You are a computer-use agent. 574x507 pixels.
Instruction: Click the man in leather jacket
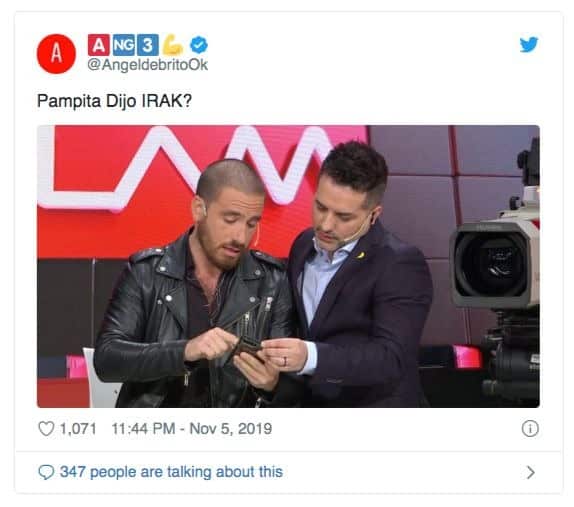pyautogui.click(x=194, y=286)
